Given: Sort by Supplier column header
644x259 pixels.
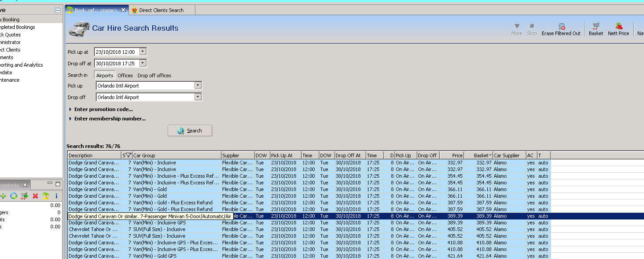Looking at the screenshot, I should 238,155.
